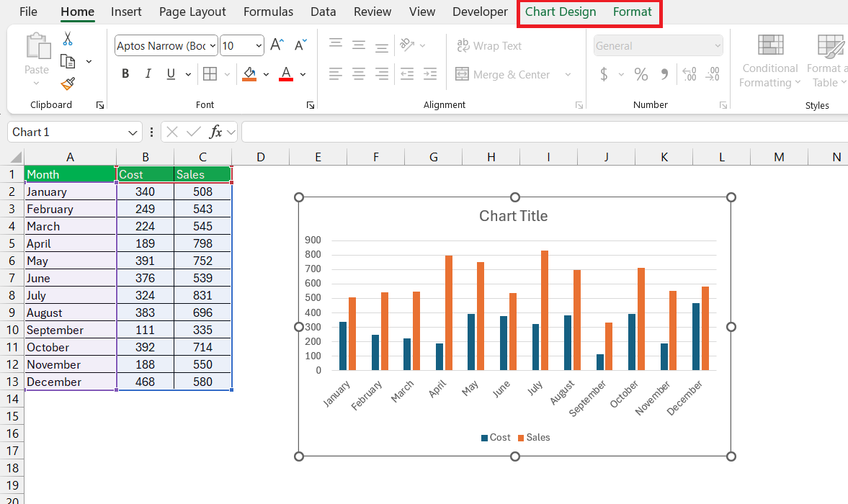The height and width of the screenshot is (504, 848).
Task: Apply Comma Style format
Action: click(665, 74)
